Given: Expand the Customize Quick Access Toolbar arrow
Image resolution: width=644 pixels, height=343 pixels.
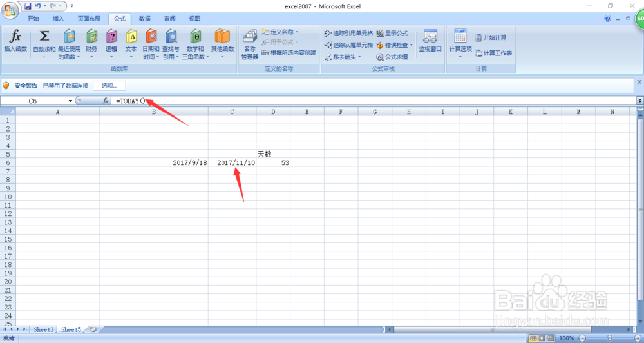Looking at the screenshot, I should click(x=72, y=6).
